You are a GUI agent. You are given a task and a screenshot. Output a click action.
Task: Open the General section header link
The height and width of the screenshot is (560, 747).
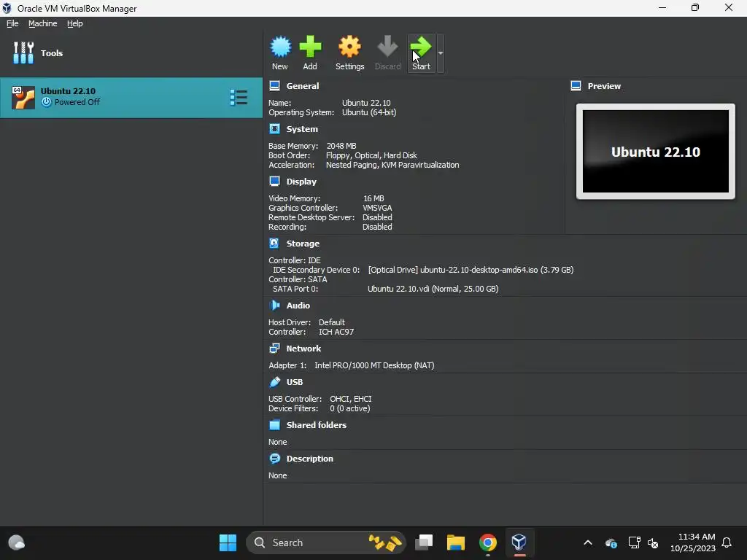click(x=303, y=86)
